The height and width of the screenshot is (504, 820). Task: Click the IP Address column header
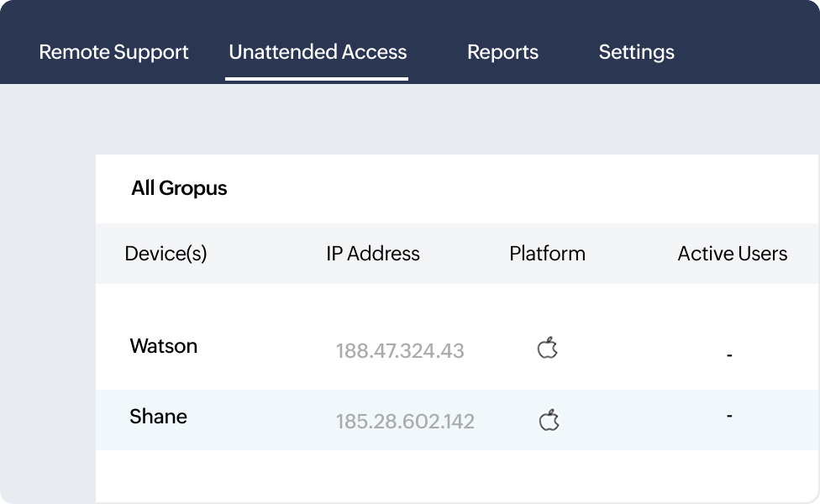tap(373, 254)
